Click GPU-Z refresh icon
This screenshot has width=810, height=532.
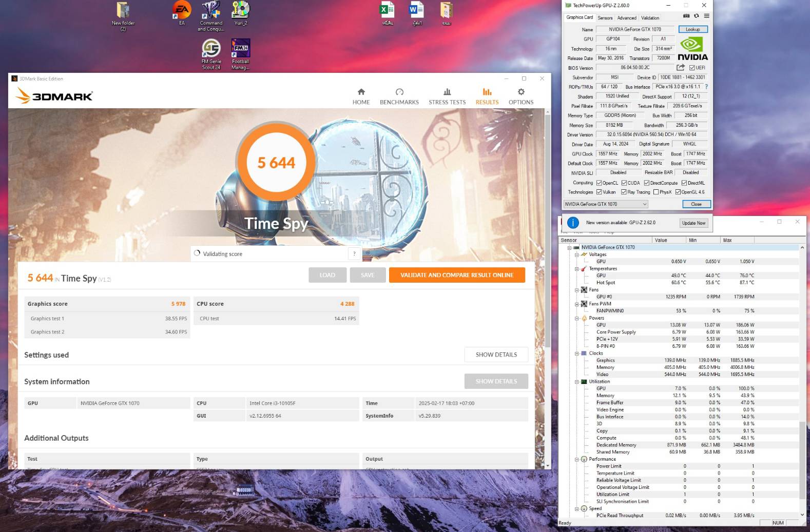[696, 16]
